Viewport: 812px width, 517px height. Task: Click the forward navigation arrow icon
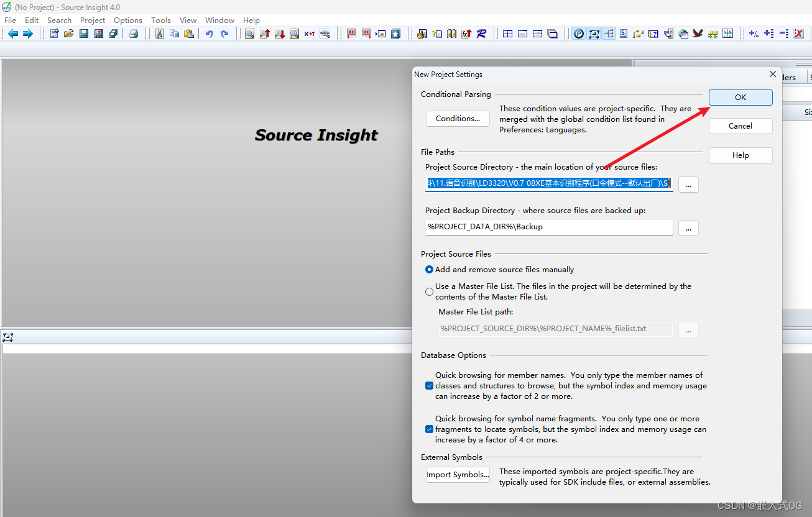[x=27, y=34]
